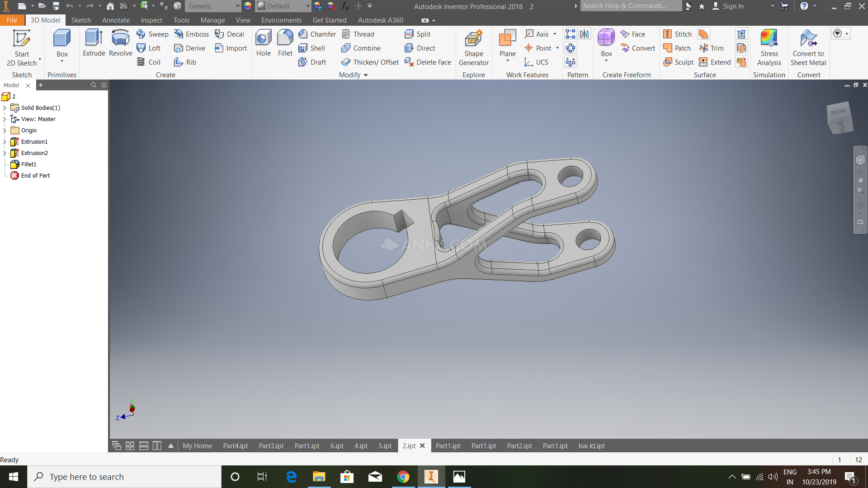The width and height of the screenshot is (868, 488).
Task: Open the File menu
Action: 12,20
